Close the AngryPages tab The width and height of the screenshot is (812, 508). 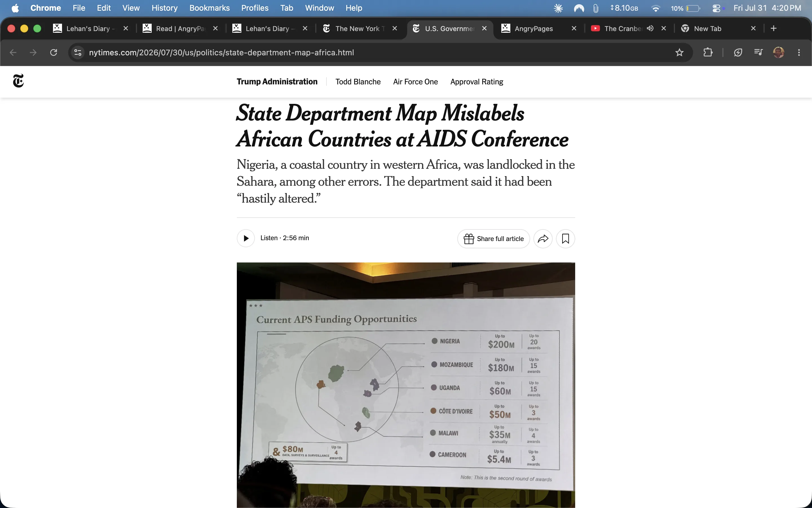[574, 29]
